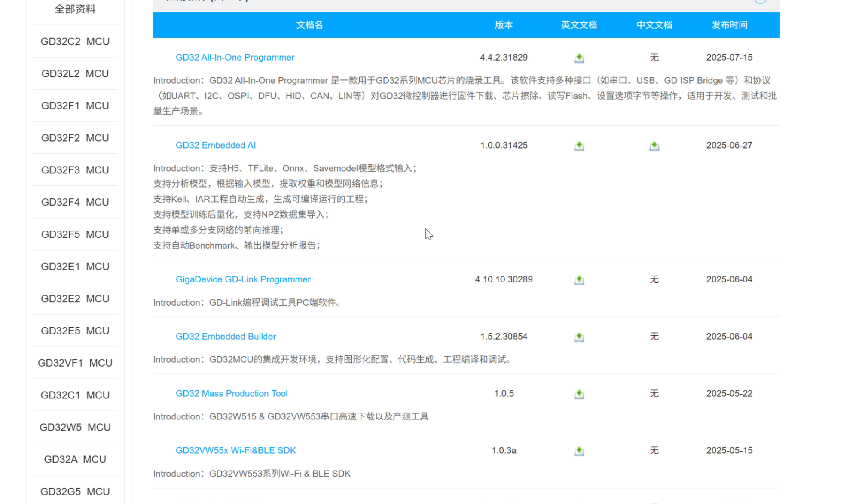Click release date 2025-07-15
This screenshot has height=504, width=868.
click(x=729, y=58)
